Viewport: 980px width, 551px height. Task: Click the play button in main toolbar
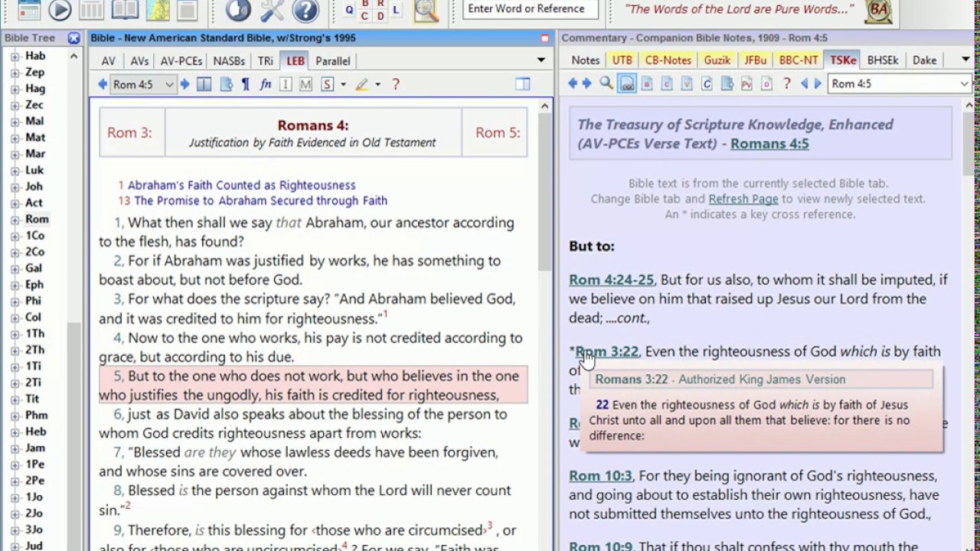(60, 10)
